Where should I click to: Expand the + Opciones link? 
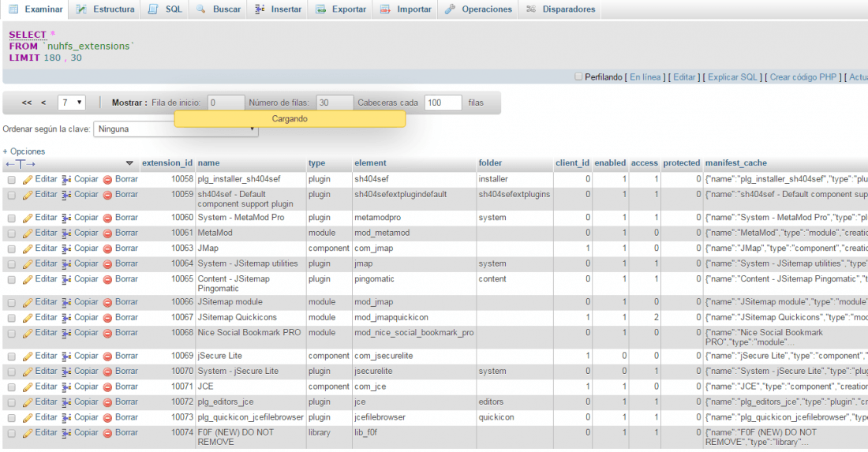[24, 151]
